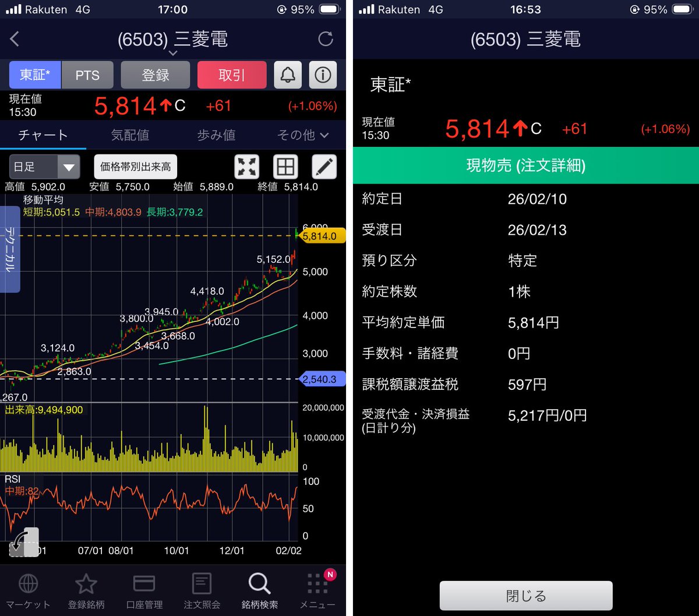Select the pencil drawing tool
This screenshot has width=699, height=616.
324,167
